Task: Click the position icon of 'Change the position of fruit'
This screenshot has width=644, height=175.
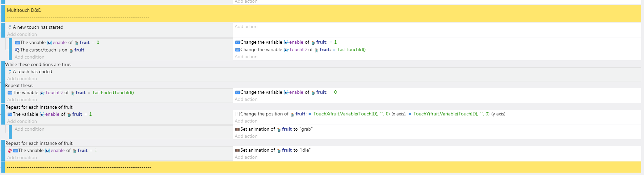Action: point(237,114)
